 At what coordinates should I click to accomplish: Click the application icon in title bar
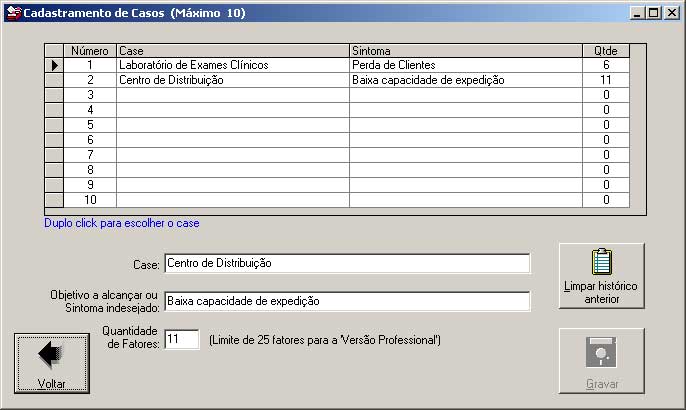click(x=13, y=13)
